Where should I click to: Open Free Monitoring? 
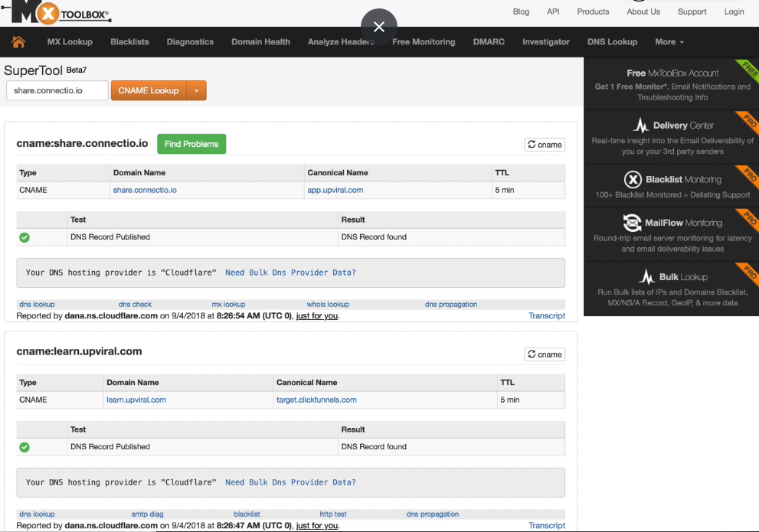tap(424, 42)
